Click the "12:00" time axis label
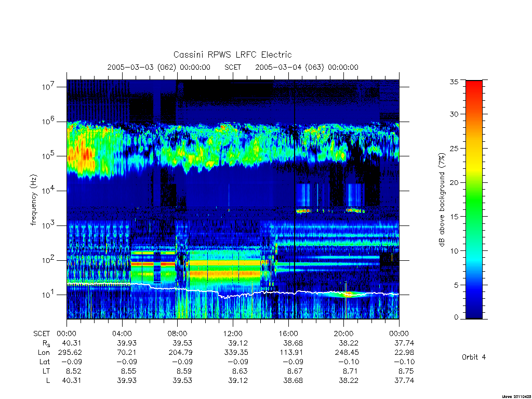Screen dimensions: 532x399 pyautogui.click(x=233, y=334)
